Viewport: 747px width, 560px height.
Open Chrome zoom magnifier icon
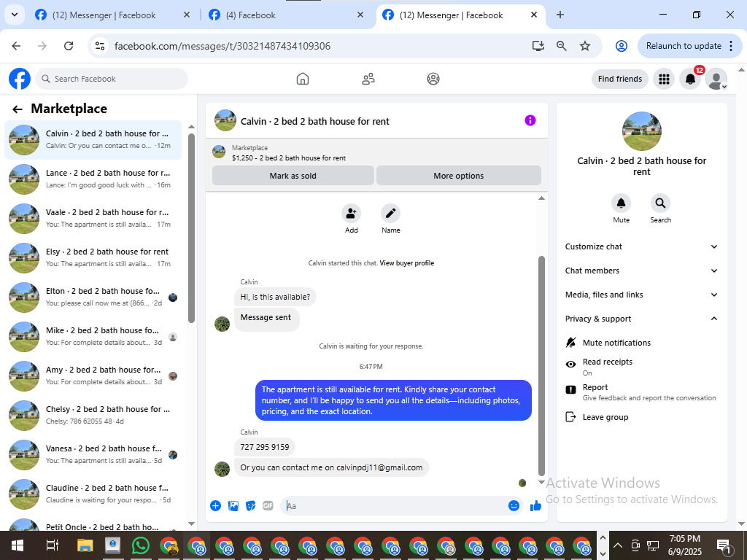point(562,46)
